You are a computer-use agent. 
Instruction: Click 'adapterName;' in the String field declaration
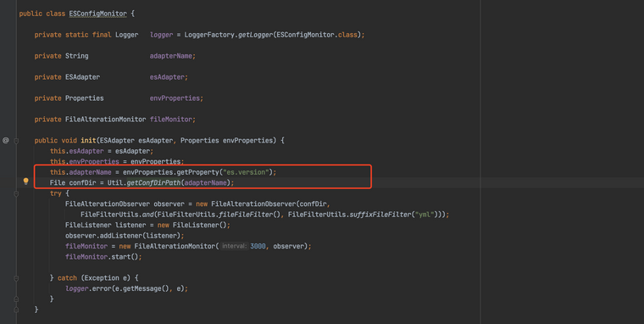tap(173, 56)
